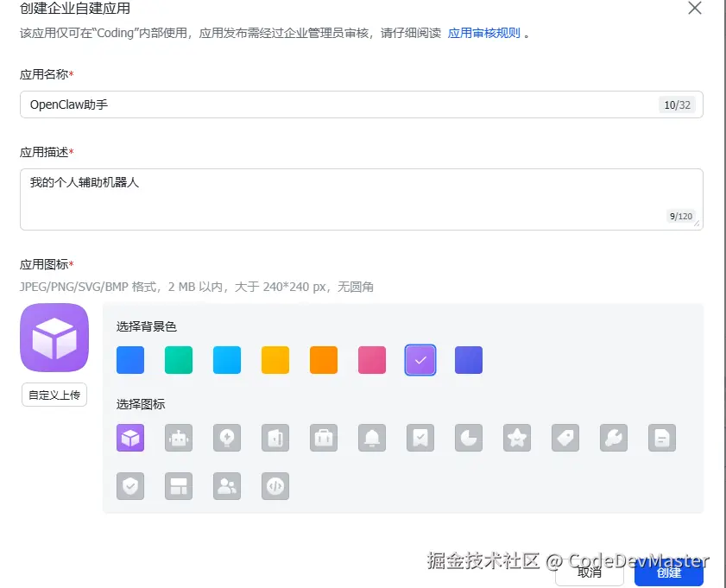
Task: Choose the wrench tool icon
Action: coord(614,439)
